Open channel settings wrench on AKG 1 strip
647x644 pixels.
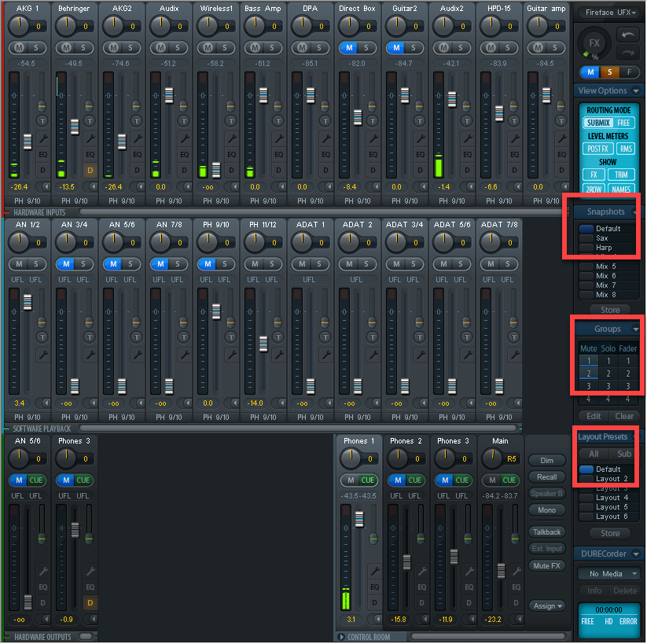click(x=43, y=138)
